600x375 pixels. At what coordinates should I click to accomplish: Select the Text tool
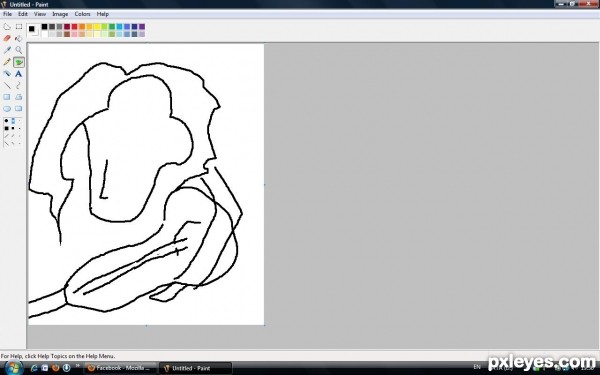(19, 73)
